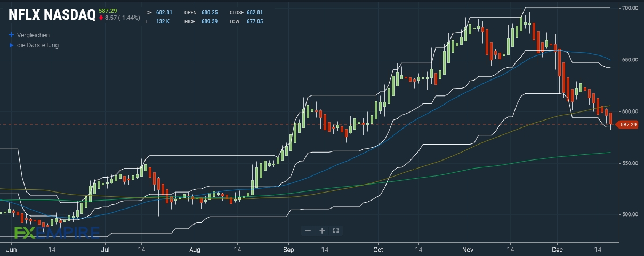Expand the 'die Darstellung' triangle
The width and height of the screenshot is (644, 256).
(x=11, y=45)
